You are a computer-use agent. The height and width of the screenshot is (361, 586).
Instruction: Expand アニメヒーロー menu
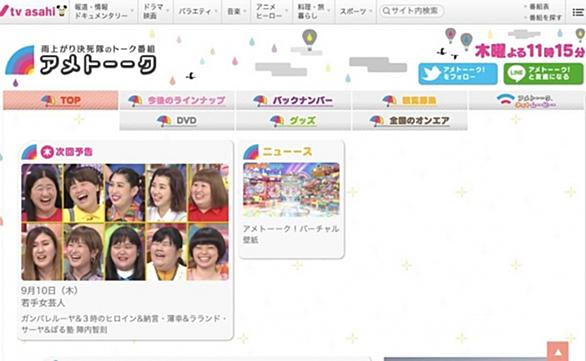point(272,12)
